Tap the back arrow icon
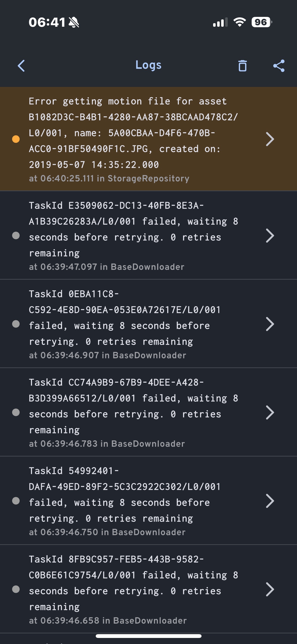297x644 pixels. 21,66
